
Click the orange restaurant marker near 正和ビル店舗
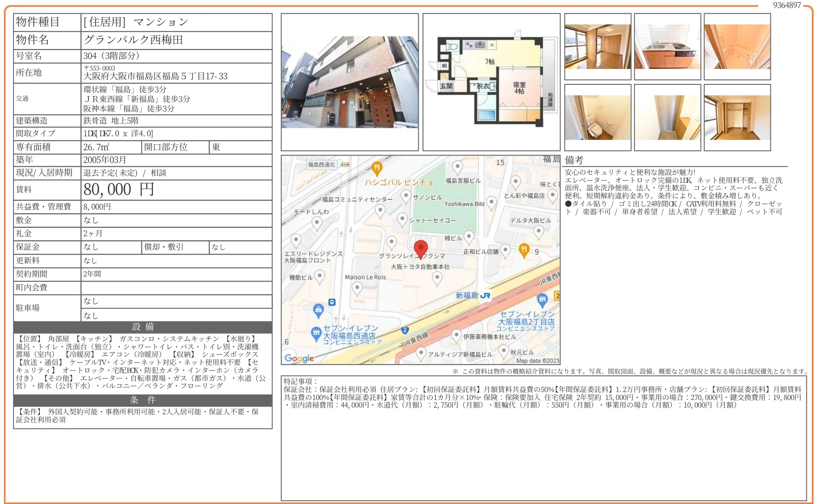524,250
